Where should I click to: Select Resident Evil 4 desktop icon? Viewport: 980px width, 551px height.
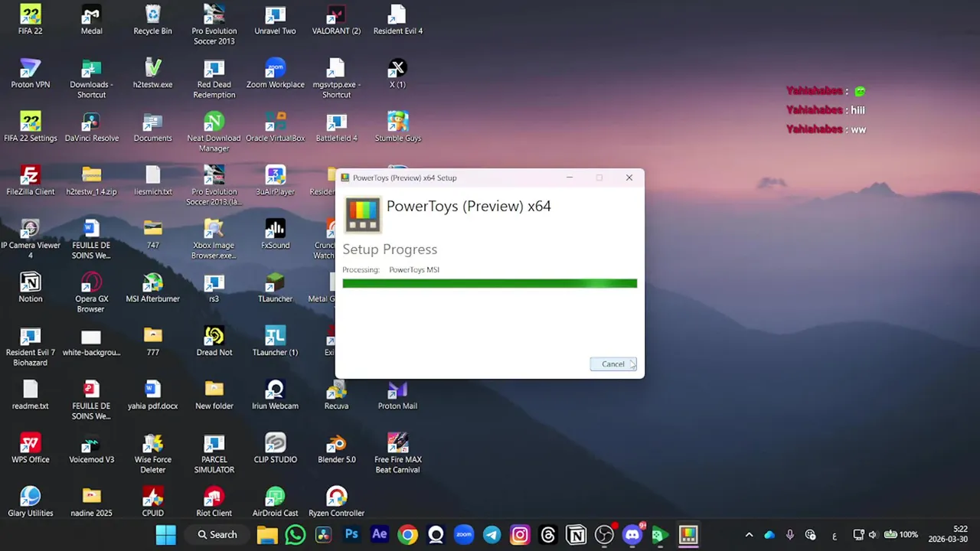397,19
